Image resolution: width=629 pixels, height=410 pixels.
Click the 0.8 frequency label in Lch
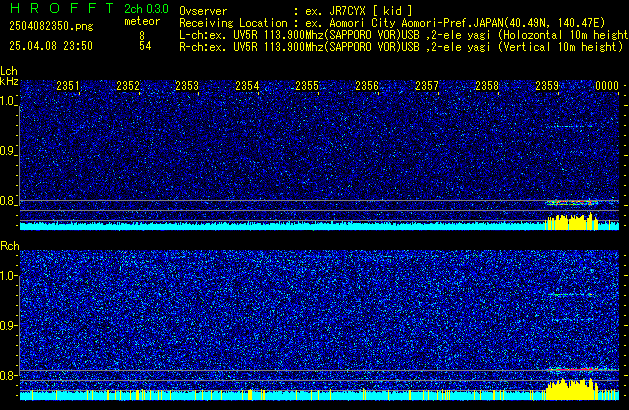tap(8, 201)
